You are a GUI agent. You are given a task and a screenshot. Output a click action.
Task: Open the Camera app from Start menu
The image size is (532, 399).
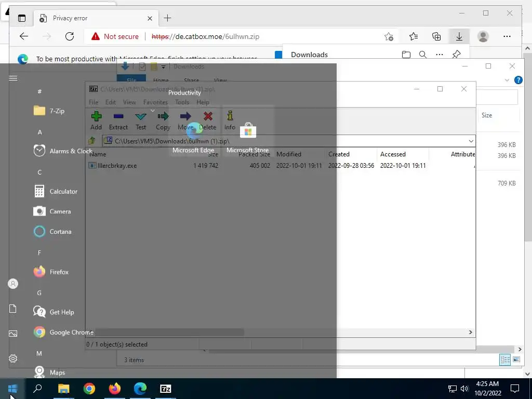click(52, 211)
